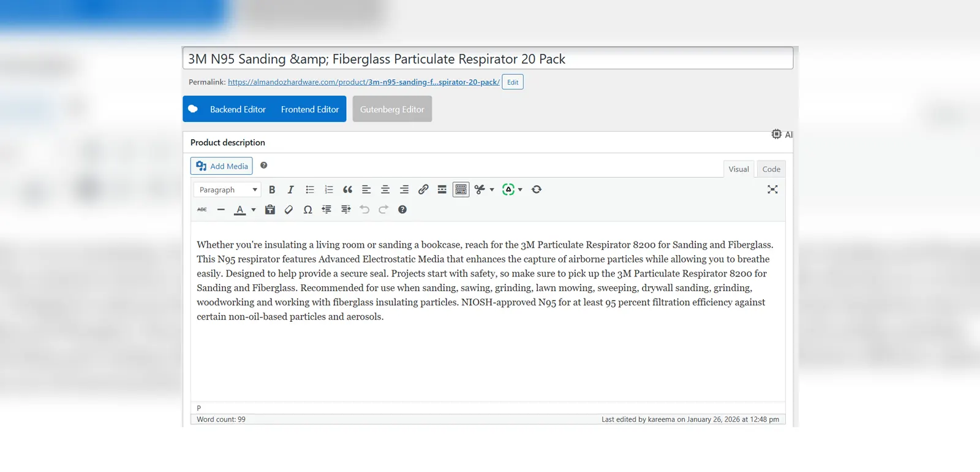Click the insert/edit link icon
980x472 pixels.
tap(423, 190)
